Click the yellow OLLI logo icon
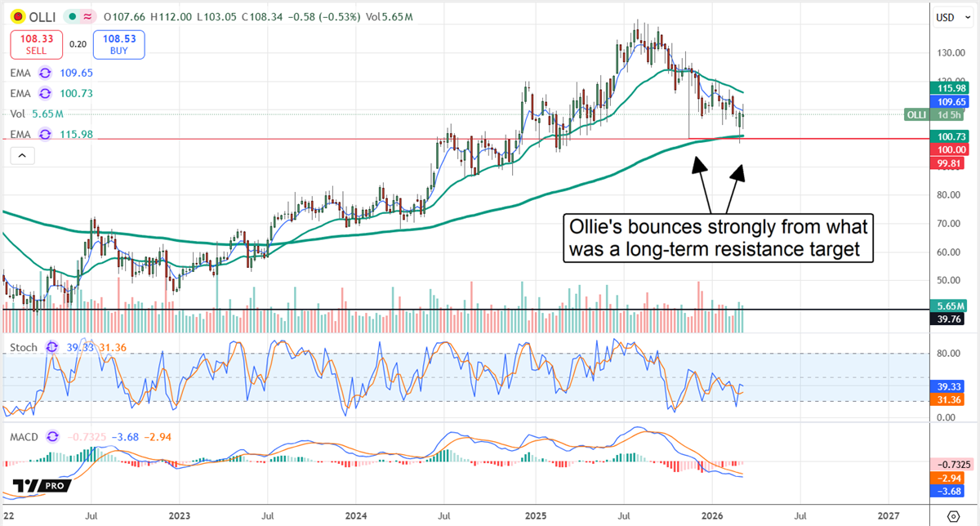980x526 pixels. pyautogui.click(x=17, y=16)
